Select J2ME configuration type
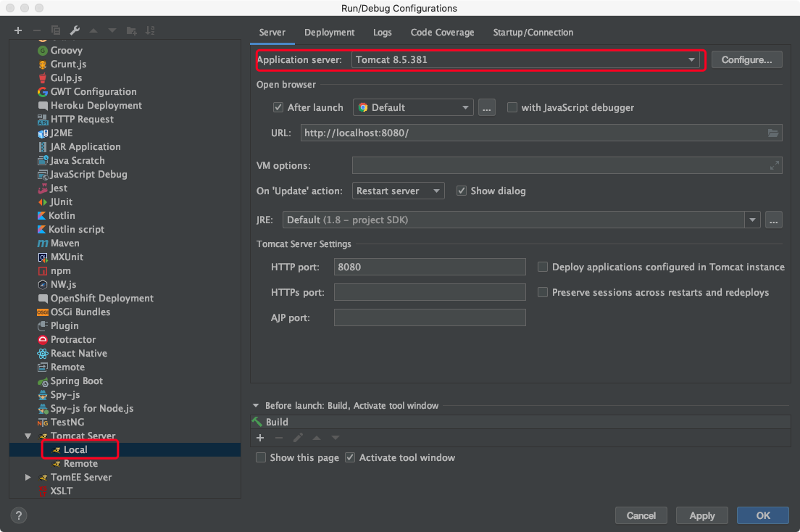800x532 pixels. pyautogui.click(x=61, y=133)
